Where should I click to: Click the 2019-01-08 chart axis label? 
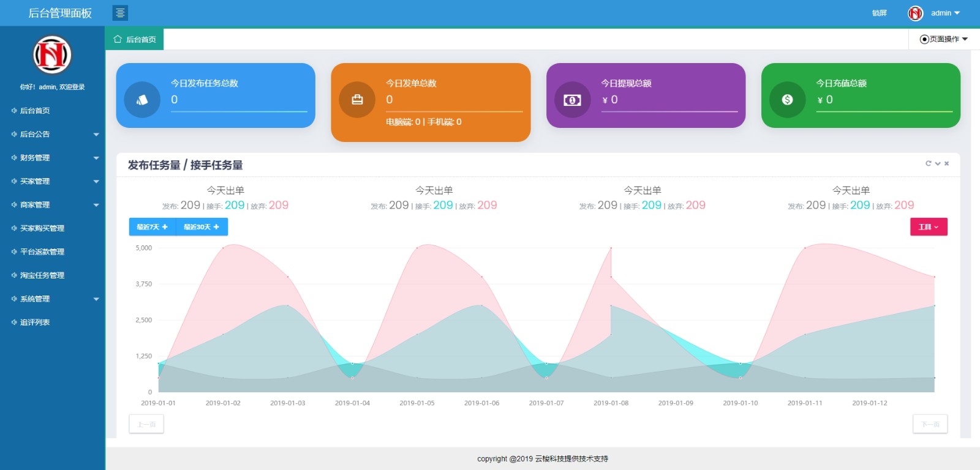pyautogui.click(x=611, y=403)
